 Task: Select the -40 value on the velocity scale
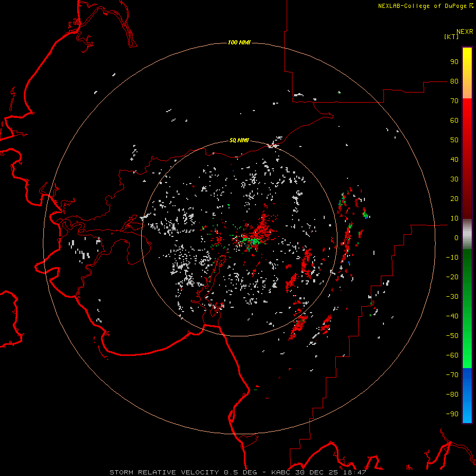pyautogui.click(x=452, y=316)
